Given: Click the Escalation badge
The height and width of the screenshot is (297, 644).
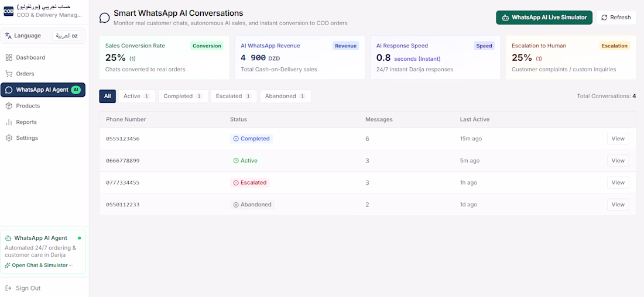Looking at the screenshot, I should [614, 46].
